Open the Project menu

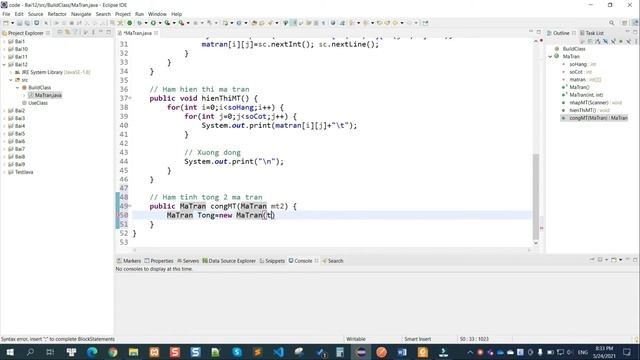(x=122, y=14)
